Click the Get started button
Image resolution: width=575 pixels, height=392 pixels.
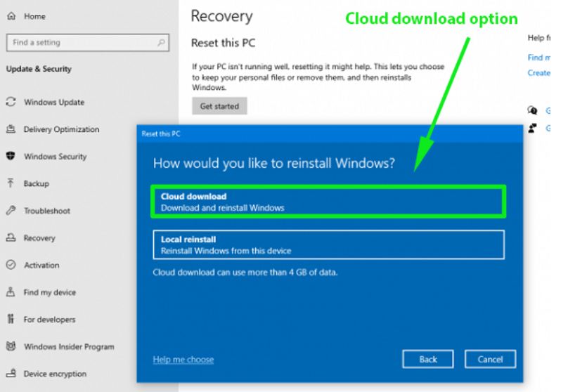pos(219,106)
